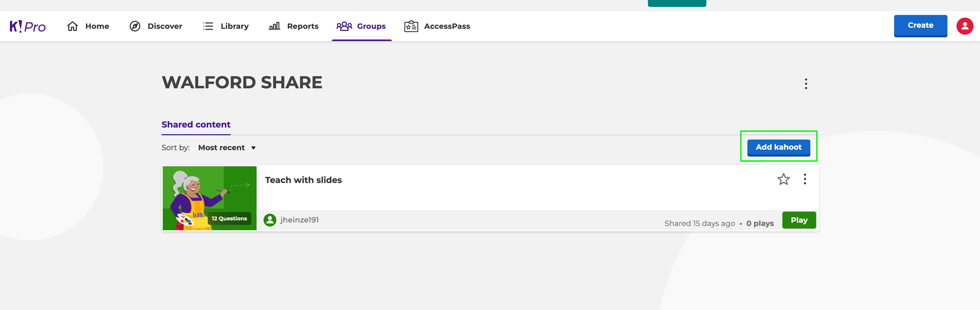Open Walford Share group options menu

pos(806,84)
